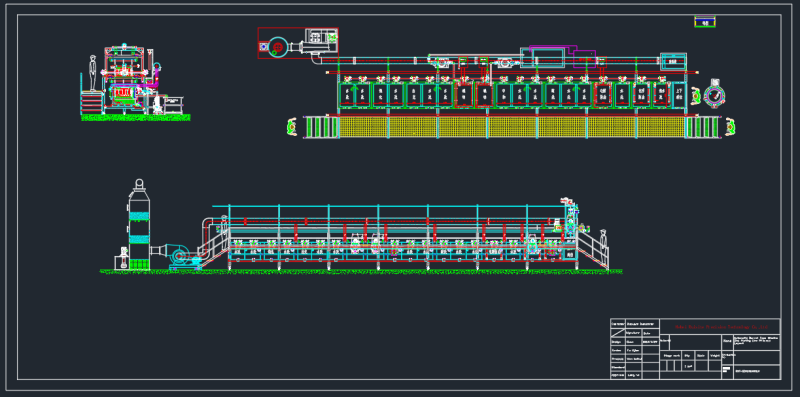
Task: Select the drawing number cell at title block bottom
Action: coord(757,371)
